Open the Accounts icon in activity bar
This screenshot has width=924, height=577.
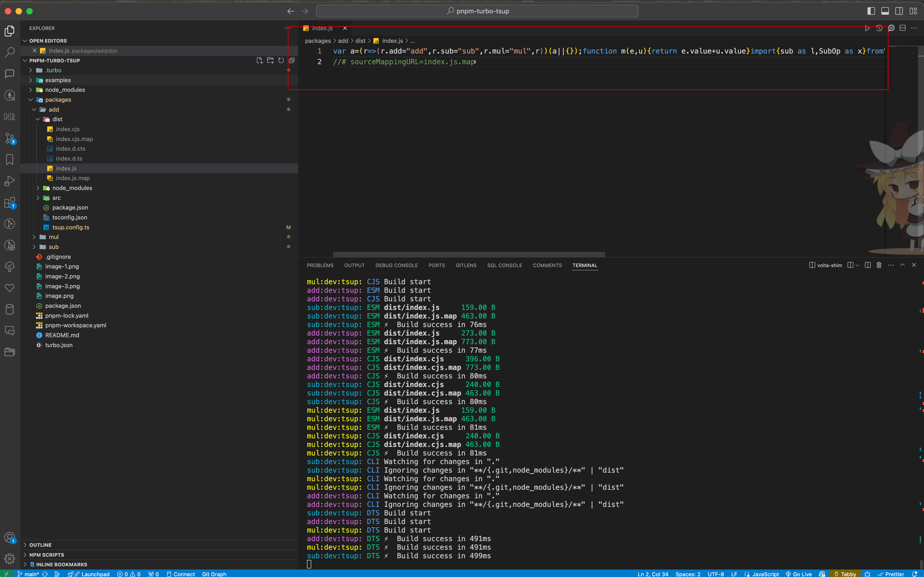coord(10,538)
